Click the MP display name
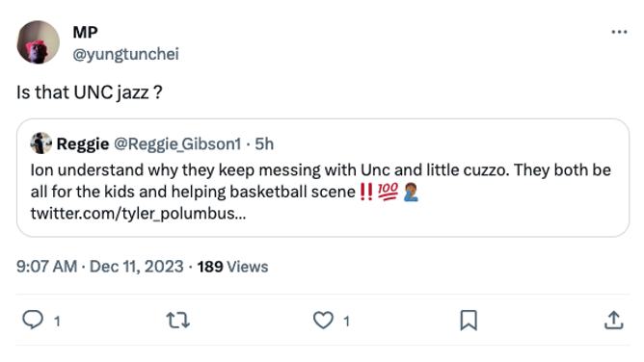The width and height of the screenshot is (644, 362). click(85, 32)
